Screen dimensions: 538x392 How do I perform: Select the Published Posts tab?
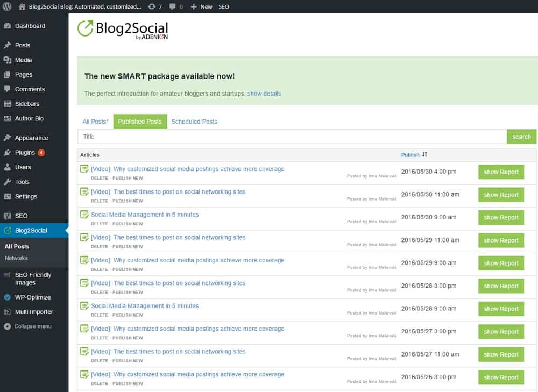(x=140, y=122)
